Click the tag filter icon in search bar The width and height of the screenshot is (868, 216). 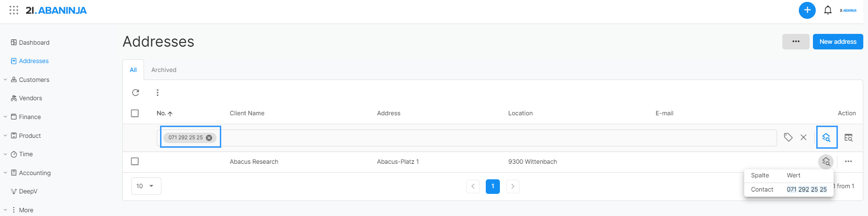point(788,137)
